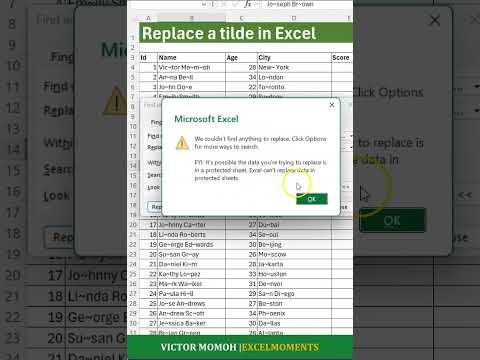This screenshot has height=360, width=480.
Task: Select cell Da~llas
Action: (x=294, y=323)
